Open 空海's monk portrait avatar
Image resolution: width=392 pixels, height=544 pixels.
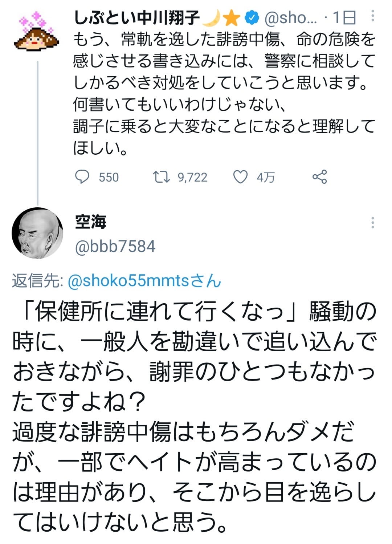(x=37, y=233)
